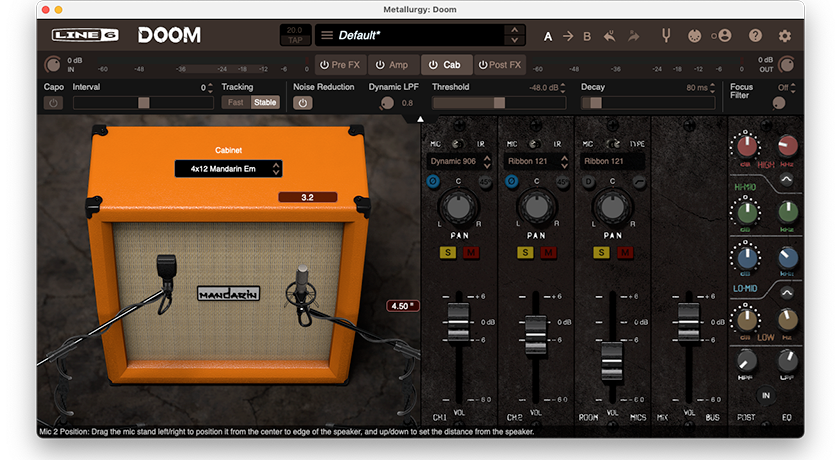Click the undo arrow icon
Image resolution: width=840 pixels, height=460 pixels.
point(609,36)
